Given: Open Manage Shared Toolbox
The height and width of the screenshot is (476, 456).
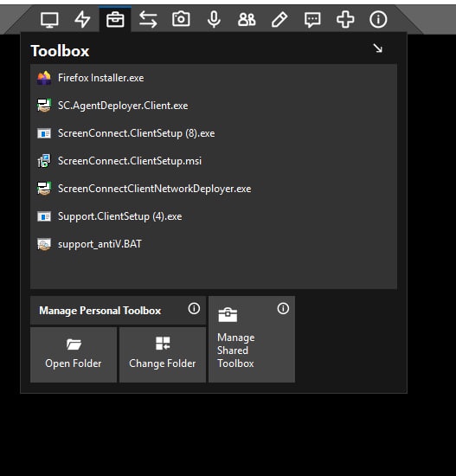Looking at the screenshot, I should point(252,339).
